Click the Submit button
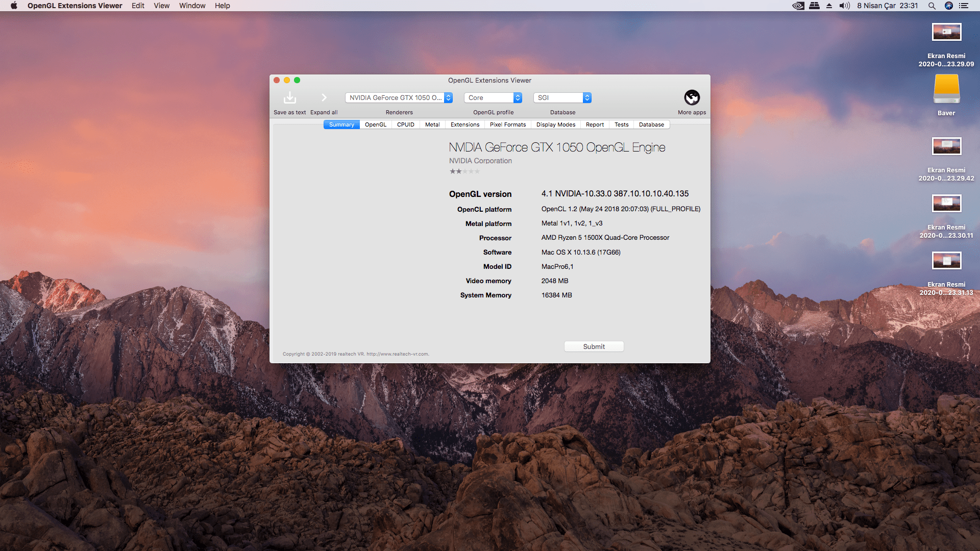The image size is (980, 551). (594, 346)
